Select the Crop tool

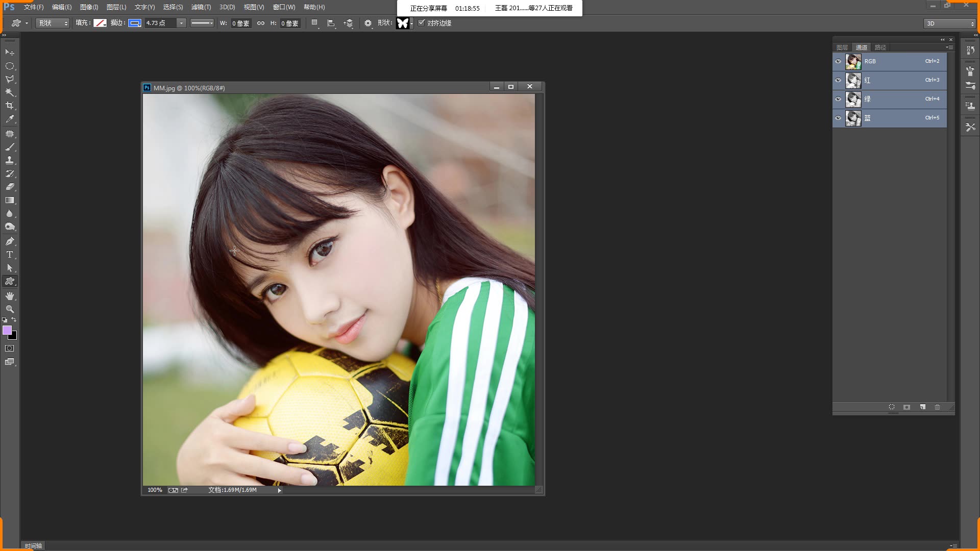10,106
